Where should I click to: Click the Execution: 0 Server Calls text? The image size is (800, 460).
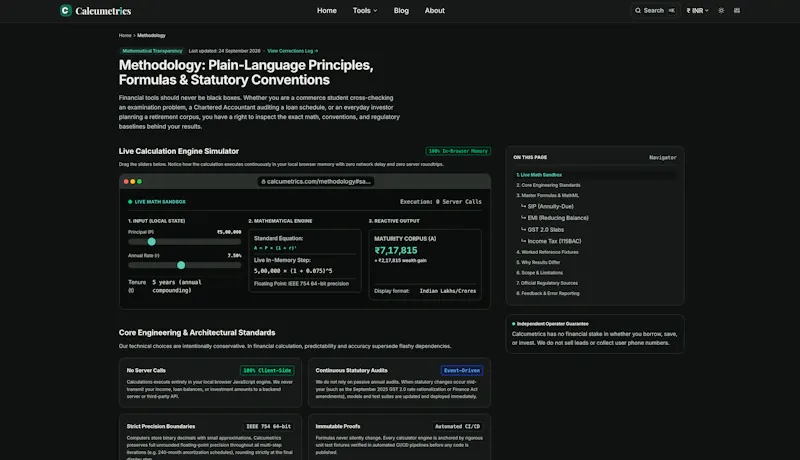point(441,201)
